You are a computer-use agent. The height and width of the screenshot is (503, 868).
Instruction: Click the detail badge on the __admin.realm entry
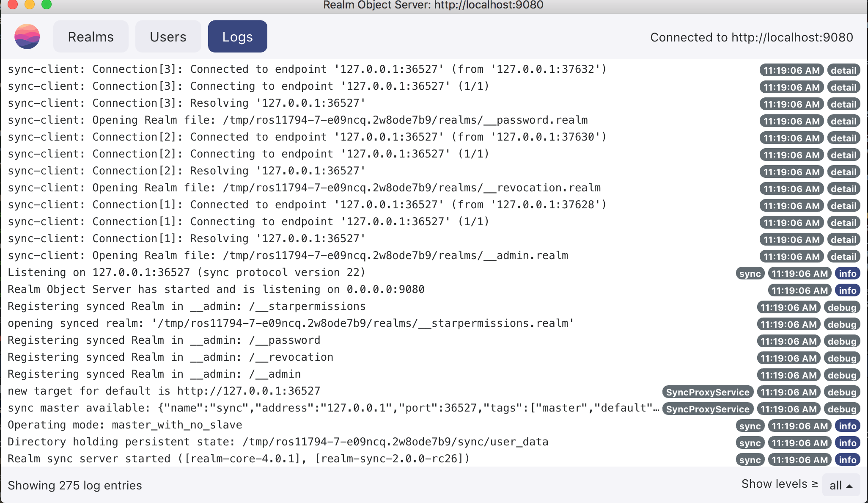pos(843,256)
